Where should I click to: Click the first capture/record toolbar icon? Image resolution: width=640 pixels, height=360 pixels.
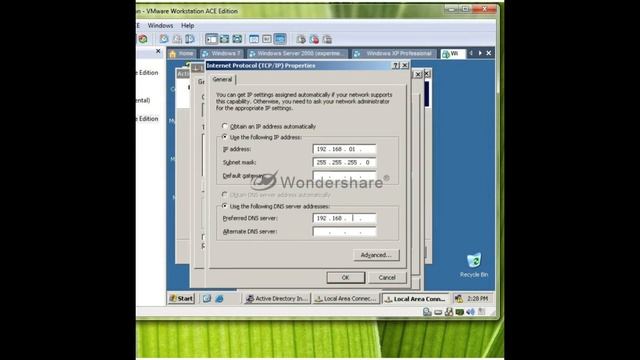(301, 39)
